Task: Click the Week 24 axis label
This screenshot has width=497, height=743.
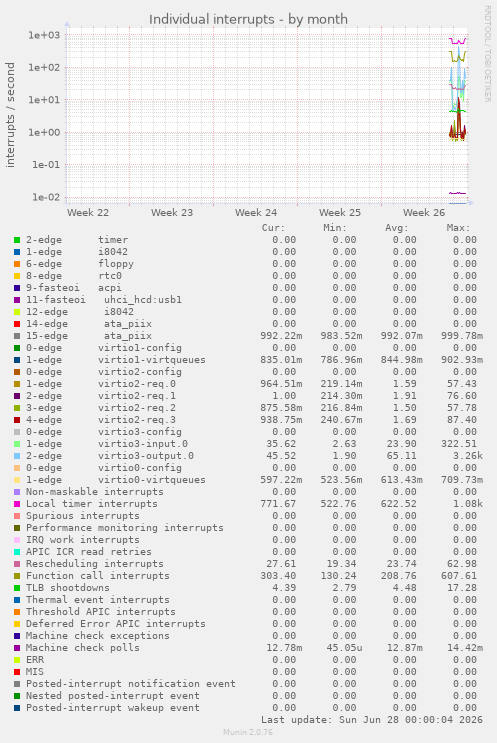Action: [x=256, y=213]
